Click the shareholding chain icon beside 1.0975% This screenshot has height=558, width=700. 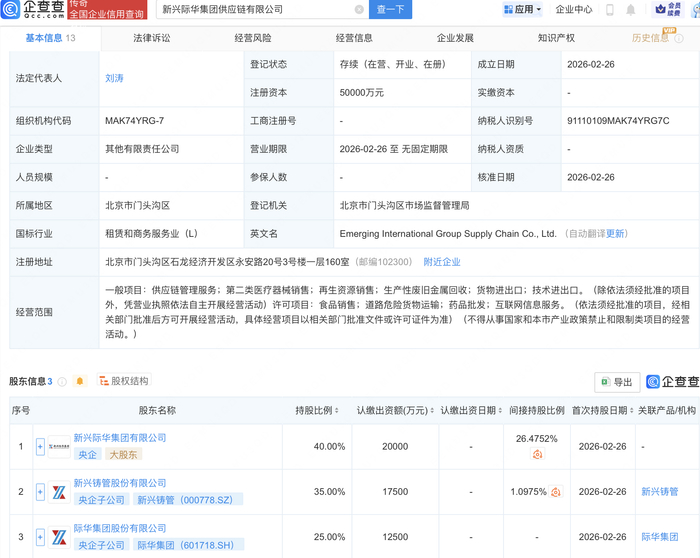tap(556, 492)
